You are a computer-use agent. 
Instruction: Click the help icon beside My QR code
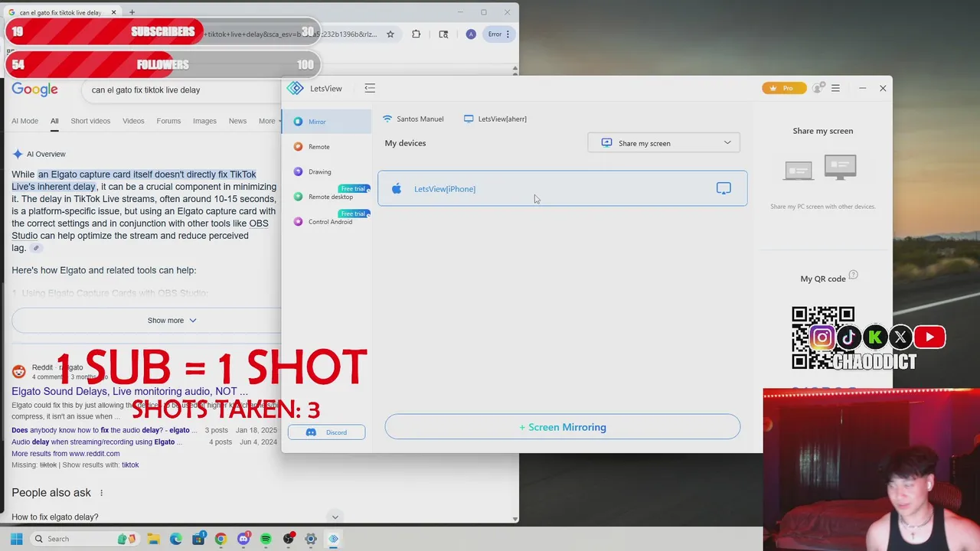854,275
